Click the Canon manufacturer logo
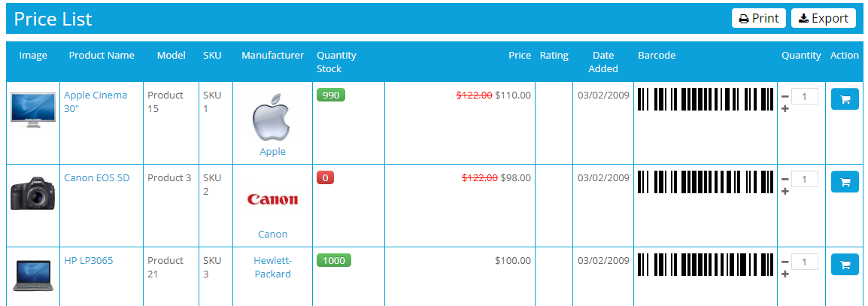Screen dimensions: 868x306 coord(272,199)
